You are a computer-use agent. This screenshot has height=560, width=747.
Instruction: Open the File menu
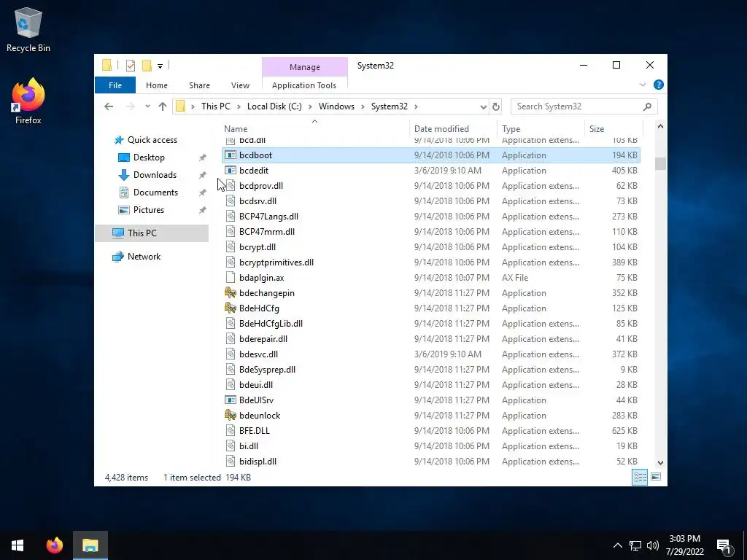click(x=115, y=85)
